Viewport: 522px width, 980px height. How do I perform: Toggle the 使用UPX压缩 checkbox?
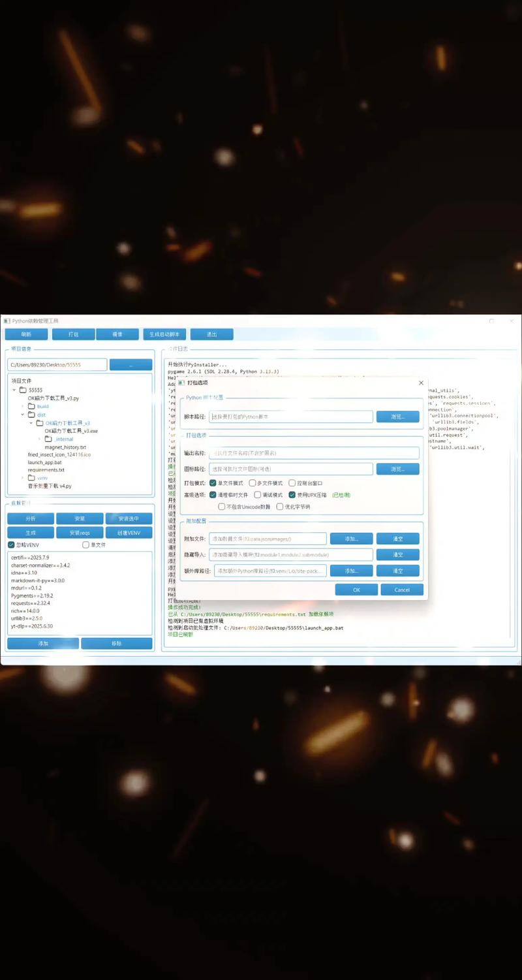pos(292,495)
